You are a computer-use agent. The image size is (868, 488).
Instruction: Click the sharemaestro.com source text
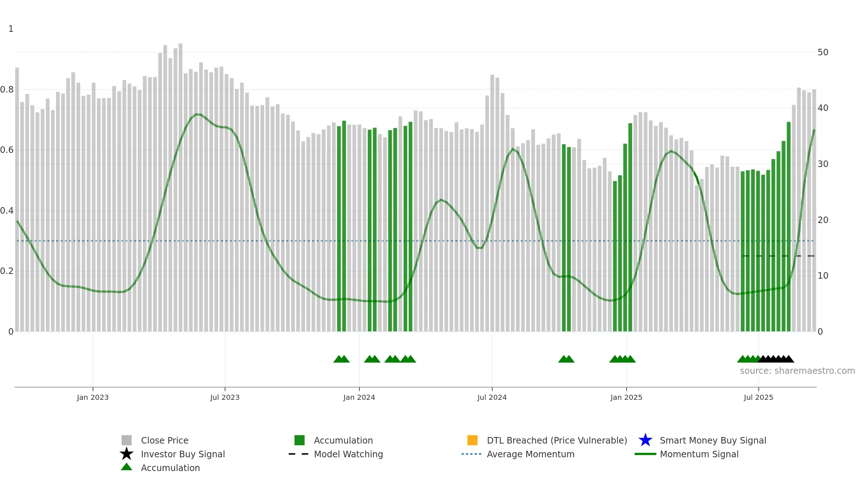click(x=797, y=371)
